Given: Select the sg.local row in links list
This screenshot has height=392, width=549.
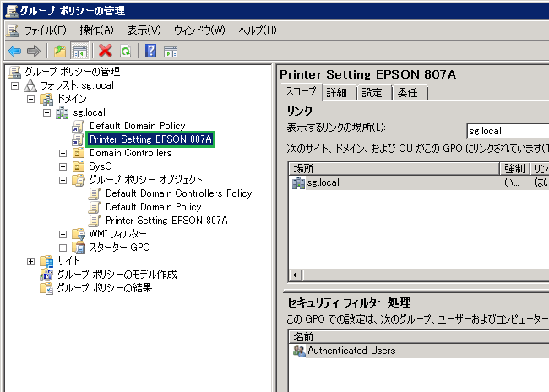Looking at the screenshot, I should 419,182.
